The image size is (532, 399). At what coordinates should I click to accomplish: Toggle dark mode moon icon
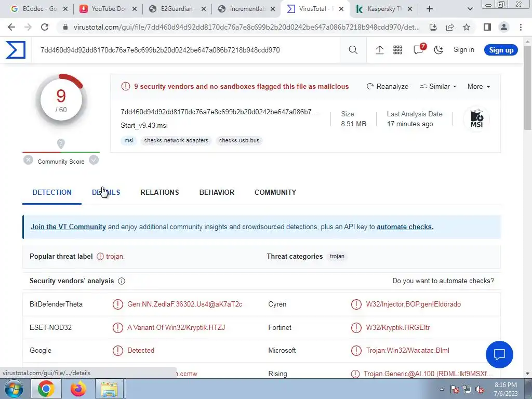pyautogui.click(x=438, y=50)
